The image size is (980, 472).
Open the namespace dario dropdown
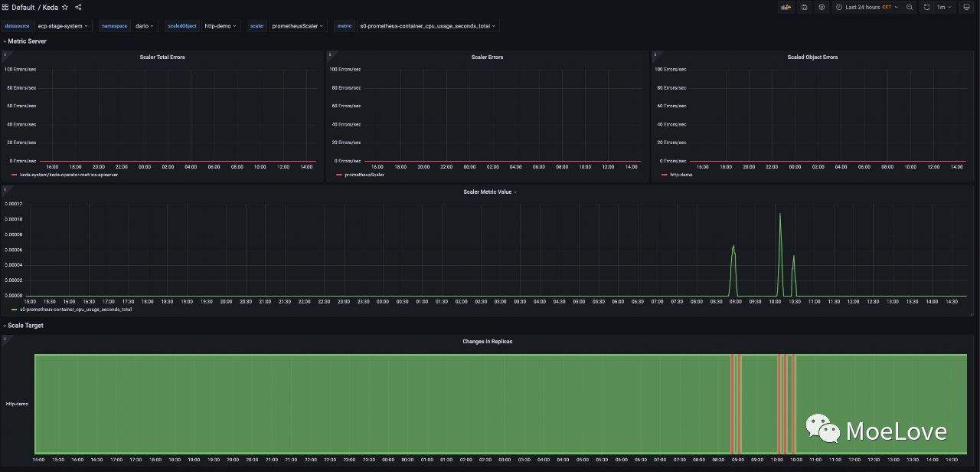144,26
